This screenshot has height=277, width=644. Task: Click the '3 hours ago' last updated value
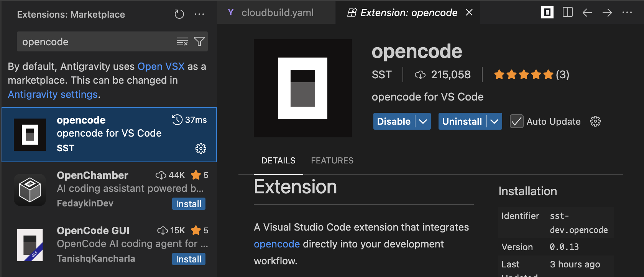coord(575,264)
